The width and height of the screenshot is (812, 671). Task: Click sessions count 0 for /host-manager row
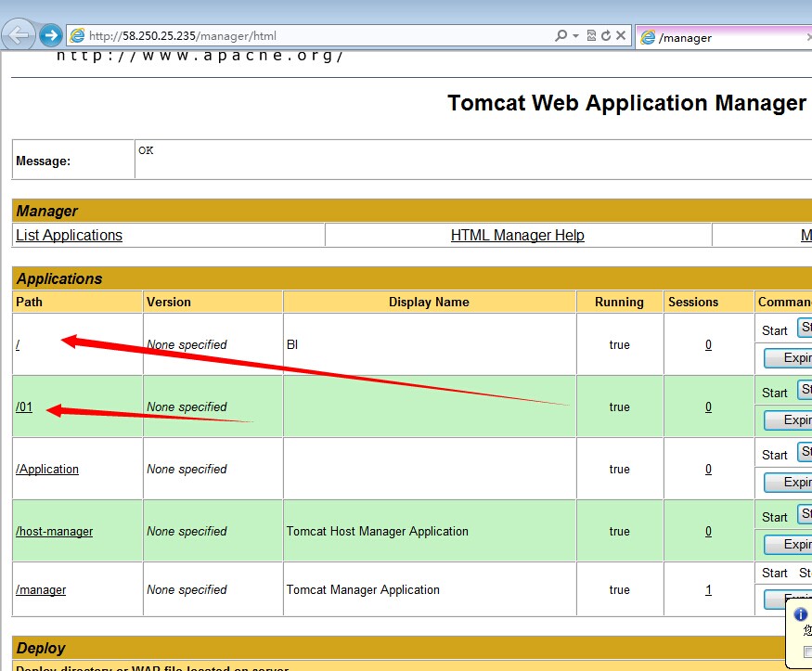(708, 531)
